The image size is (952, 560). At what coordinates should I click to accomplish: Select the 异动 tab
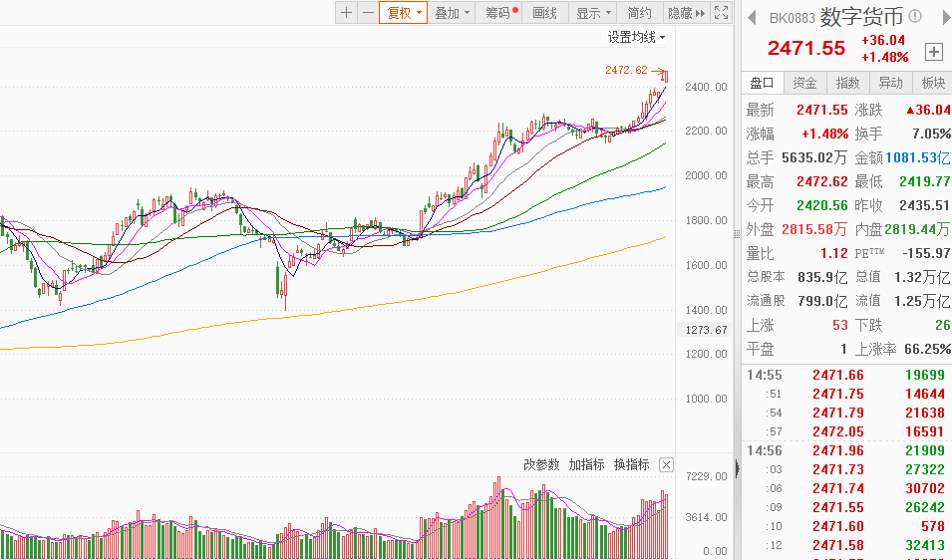pyautogui.click(x=890, y=83)
